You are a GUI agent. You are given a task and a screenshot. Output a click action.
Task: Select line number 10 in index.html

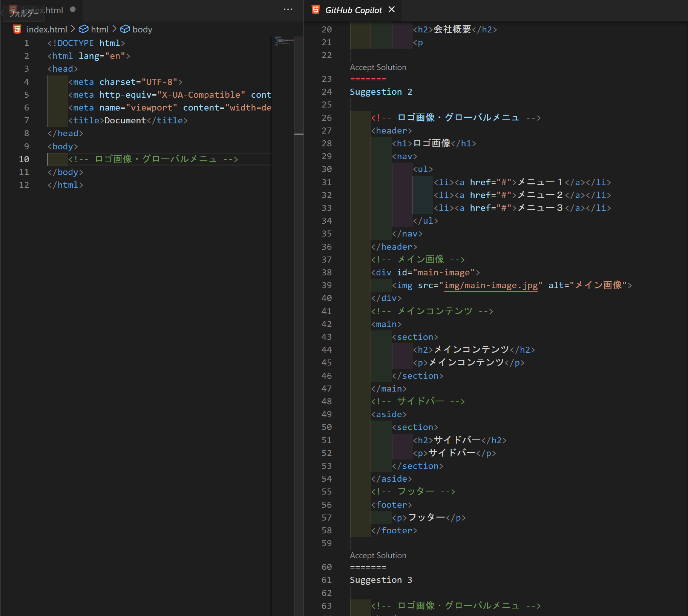coord(24,159)
